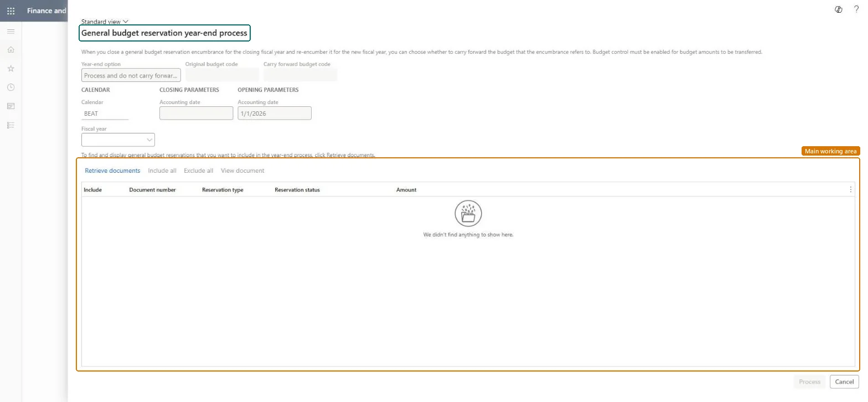The width and height of the screenshot is (868, 402).
Task: Click the Cancel button
Action: point(844,382)
